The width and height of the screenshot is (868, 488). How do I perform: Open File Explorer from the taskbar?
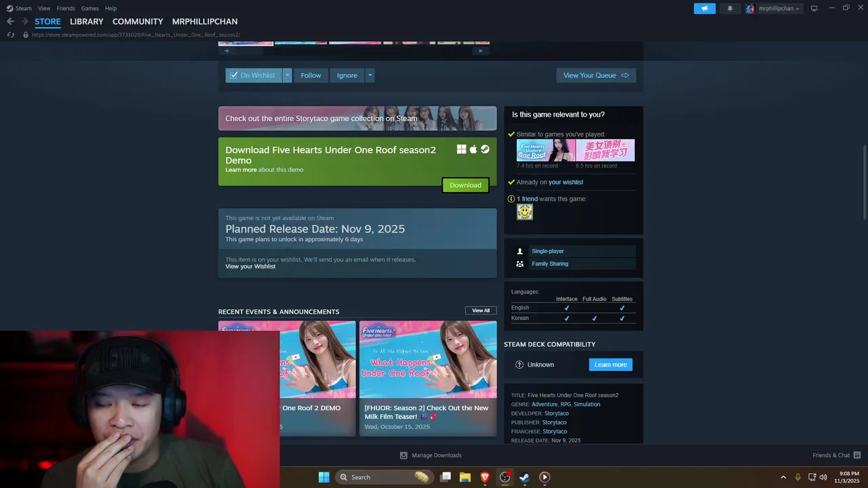pos(465,477)
